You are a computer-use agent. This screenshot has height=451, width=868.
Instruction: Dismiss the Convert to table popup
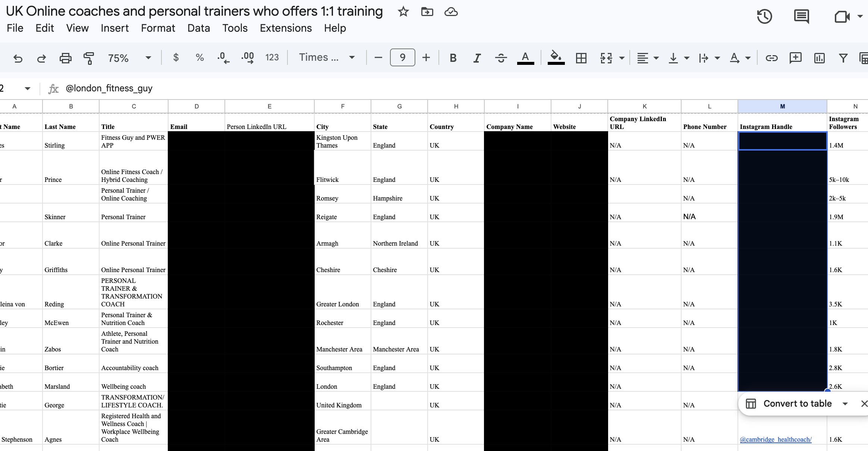[864, 404]
